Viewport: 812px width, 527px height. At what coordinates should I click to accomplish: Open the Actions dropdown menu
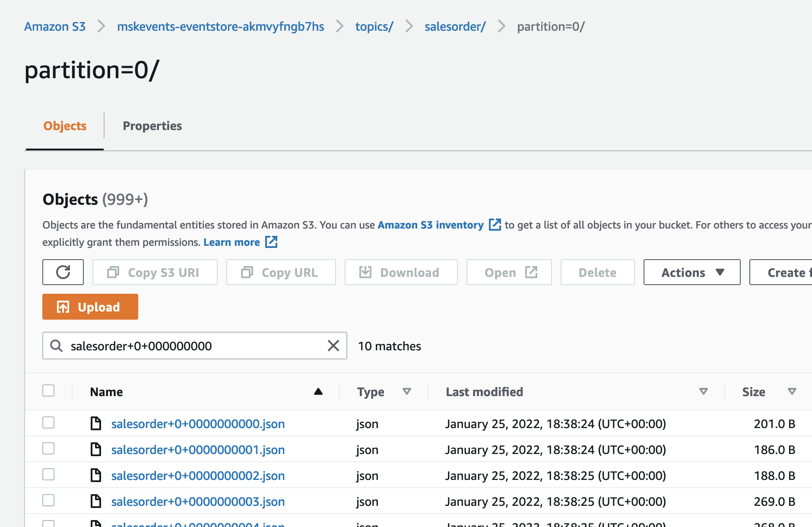(x=692, y=272)
